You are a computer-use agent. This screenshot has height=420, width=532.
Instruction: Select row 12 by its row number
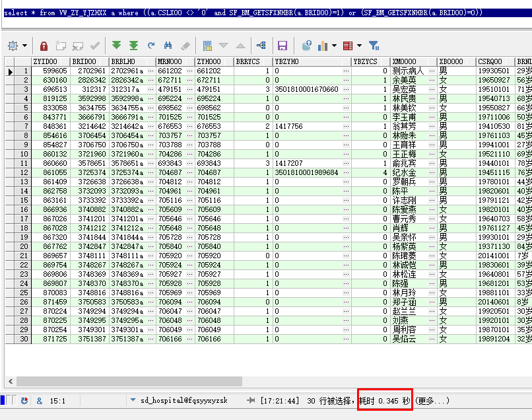pyautogui.click(x=24, y=172)
